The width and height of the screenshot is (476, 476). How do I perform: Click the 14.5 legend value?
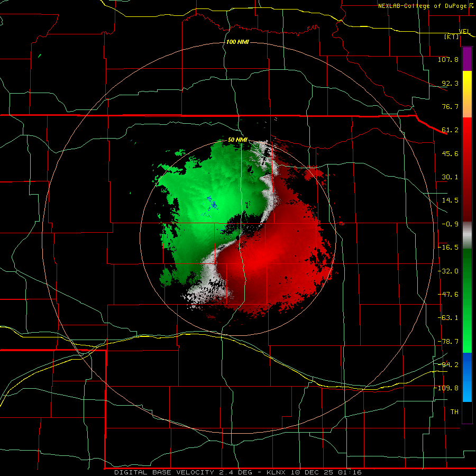[x=450, y=200]
